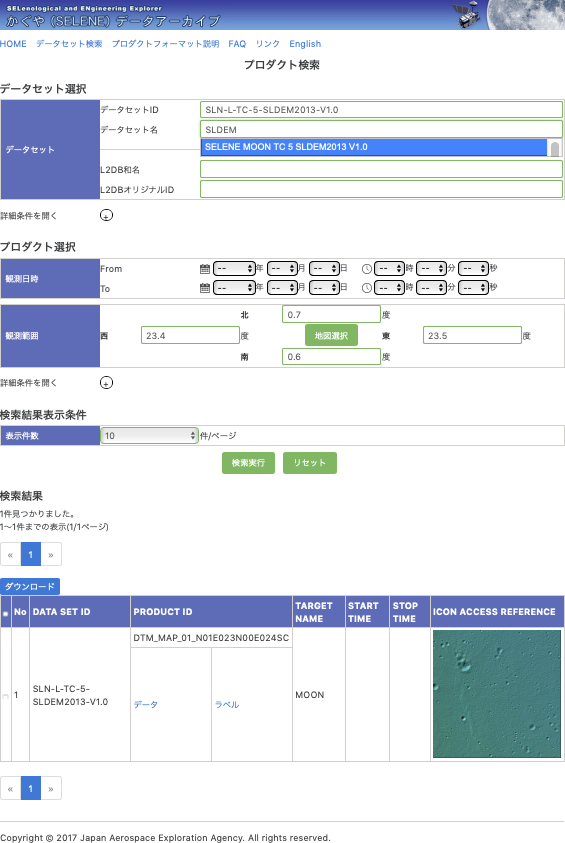Expand product detailed conditions plus icon
This screenshot has height=843, width=565.
106,383
